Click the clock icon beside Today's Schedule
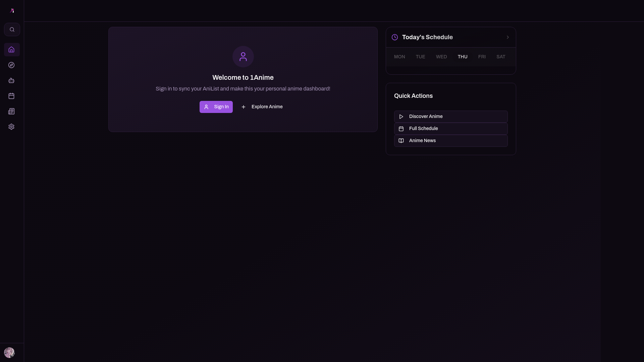Screen dimensions: 644x362 click(395, 37)
